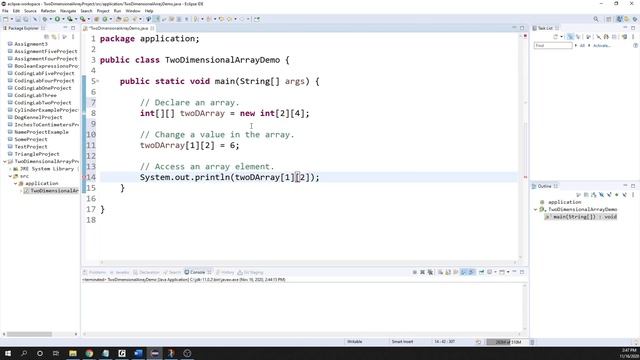Open the Help menu

(149, 11)
